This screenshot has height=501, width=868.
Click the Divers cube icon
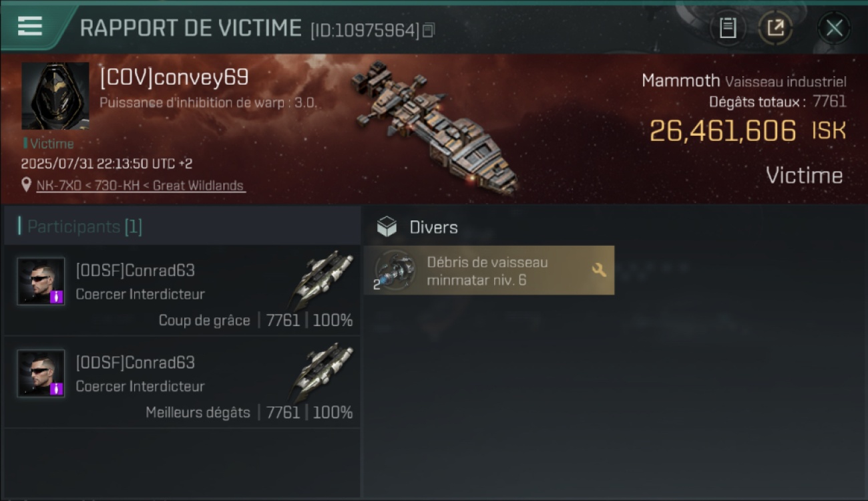tap(387, 227)
